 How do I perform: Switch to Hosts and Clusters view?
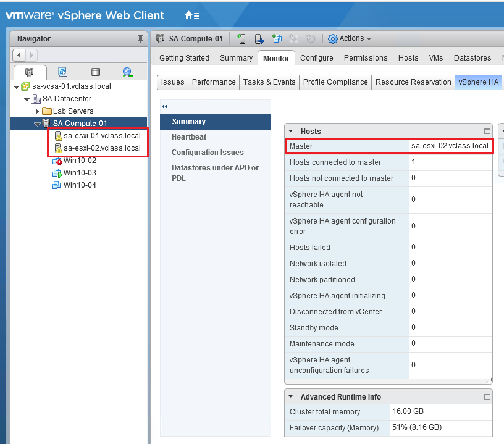pos(29,72)
